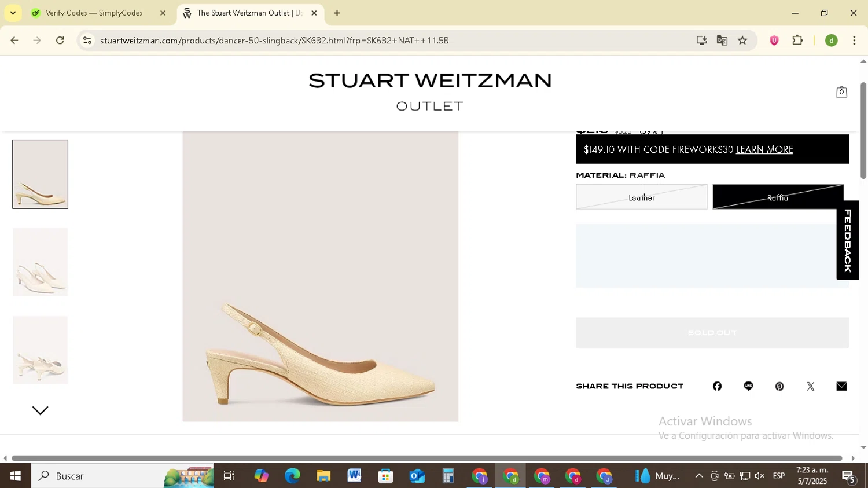Open Calculator from taskbar
The width and height of the screenshot is (868, 488).
pyautogui.click(x=448, y=476)
